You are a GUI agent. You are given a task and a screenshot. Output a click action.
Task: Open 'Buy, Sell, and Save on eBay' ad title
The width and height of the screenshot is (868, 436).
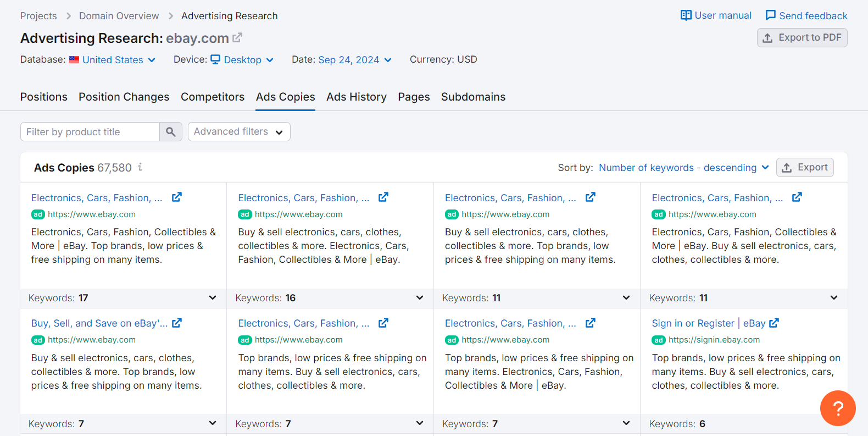click(x=99, y=323)
